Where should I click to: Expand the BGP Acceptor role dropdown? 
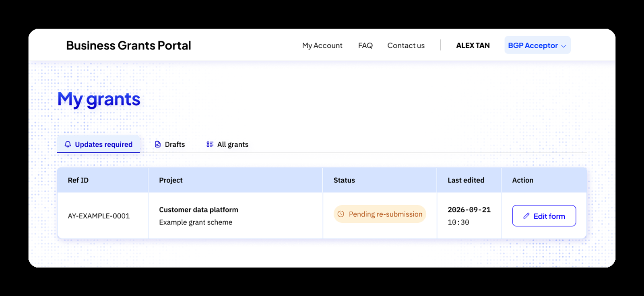tap(537, 45)
